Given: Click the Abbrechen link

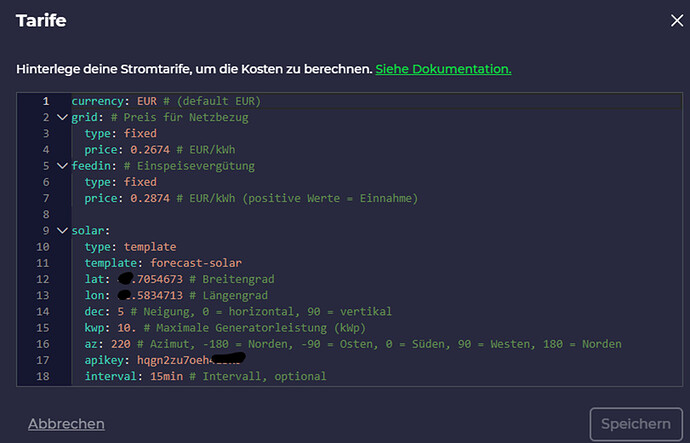Looking at the screenshot, I should (66, 424).
